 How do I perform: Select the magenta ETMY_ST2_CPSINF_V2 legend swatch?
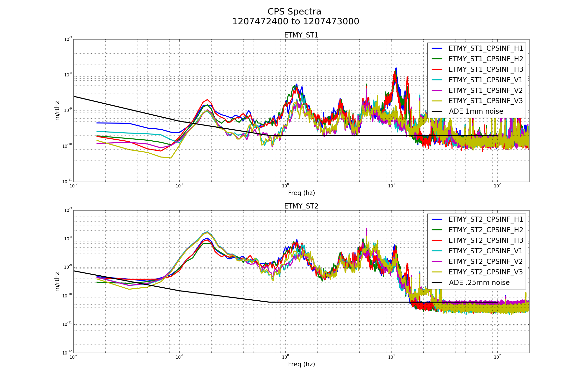[x=437, y=261]
